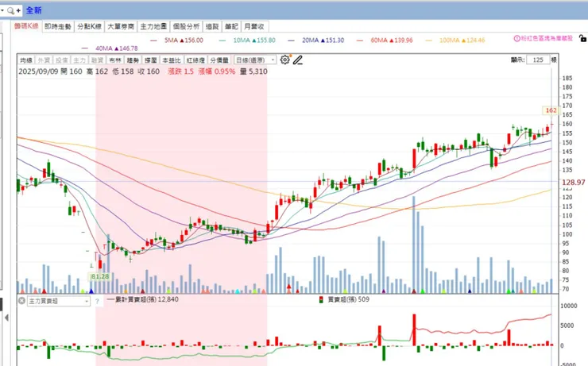This screenshot has height=366, width=588.
Task: Toggle the 投信 overlay button
Action: [62, 60]
